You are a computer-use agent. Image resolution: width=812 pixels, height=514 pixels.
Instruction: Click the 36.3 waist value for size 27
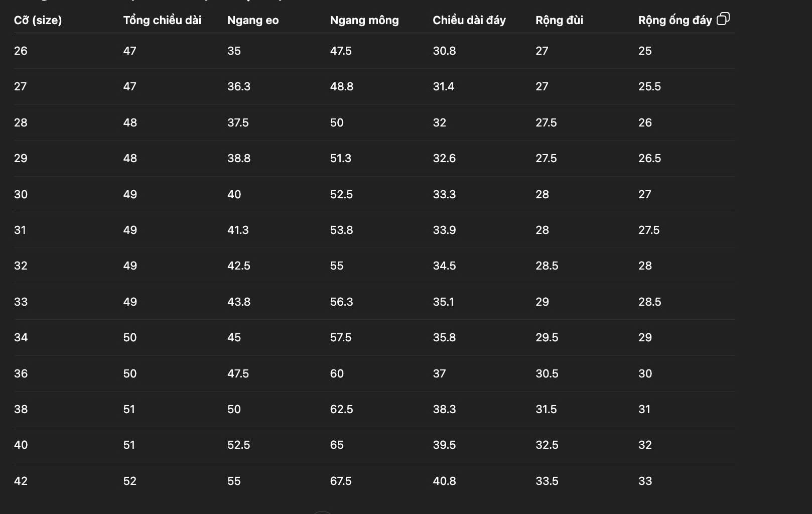click(238, 86)
